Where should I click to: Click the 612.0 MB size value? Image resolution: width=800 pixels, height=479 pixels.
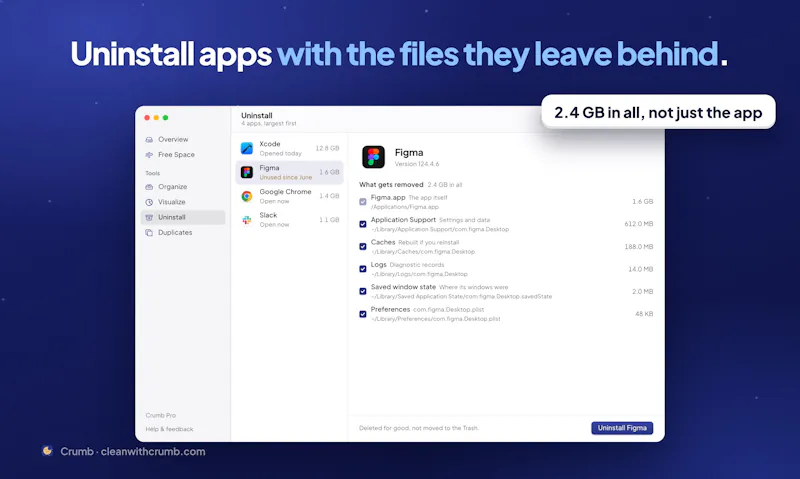639,224
